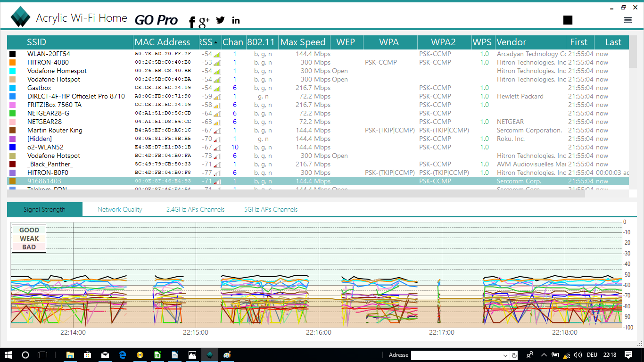The image size is (644, 362).
Task: Click the GO Pro upgrade link
Action: pyautogui.click(x=156, y=20)
